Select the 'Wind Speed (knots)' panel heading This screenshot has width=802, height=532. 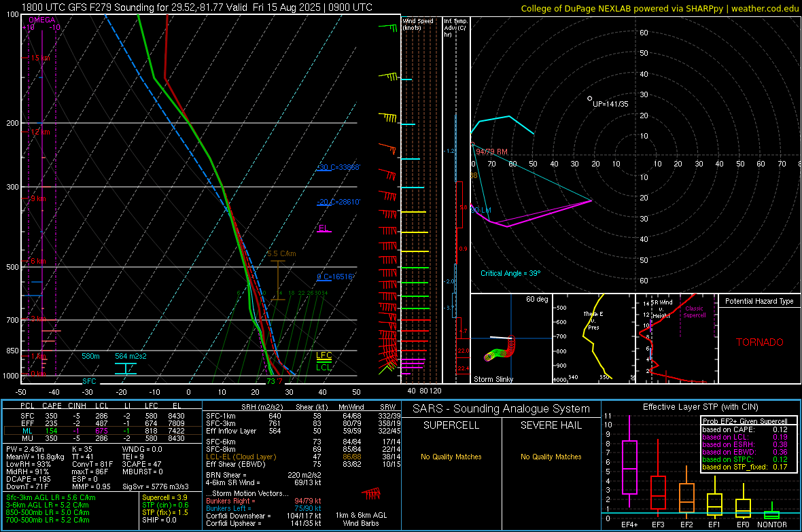tap(418, 24)
